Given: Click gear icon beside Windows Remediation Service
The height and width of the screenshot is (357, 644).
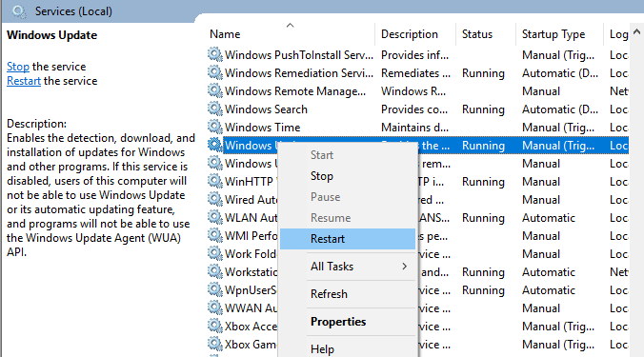Looking at the screenshot, I should coord(214,72).
